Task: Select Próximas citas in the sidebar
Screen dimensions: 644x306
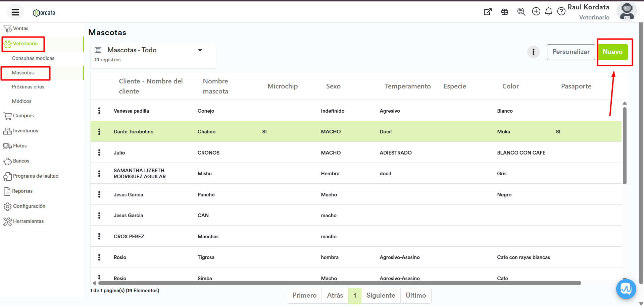Action: point(28,87)
